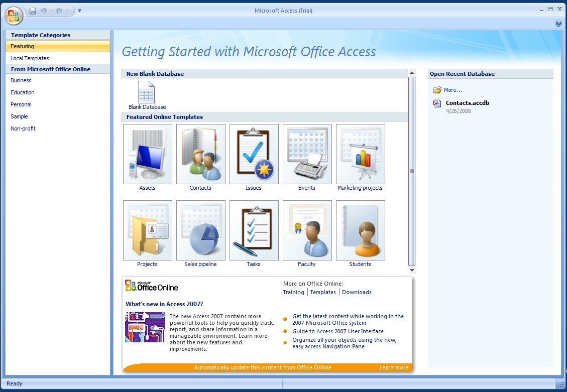Select the Contacts template icon

coord(201,154)
